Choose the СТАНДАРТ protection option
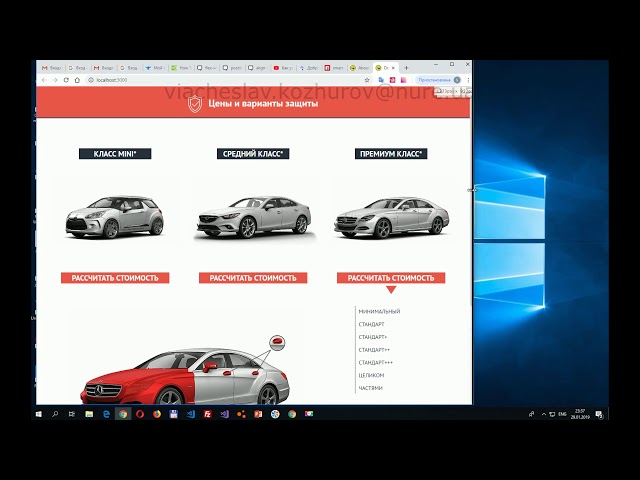The image size is (640, 480). (371, 324)
